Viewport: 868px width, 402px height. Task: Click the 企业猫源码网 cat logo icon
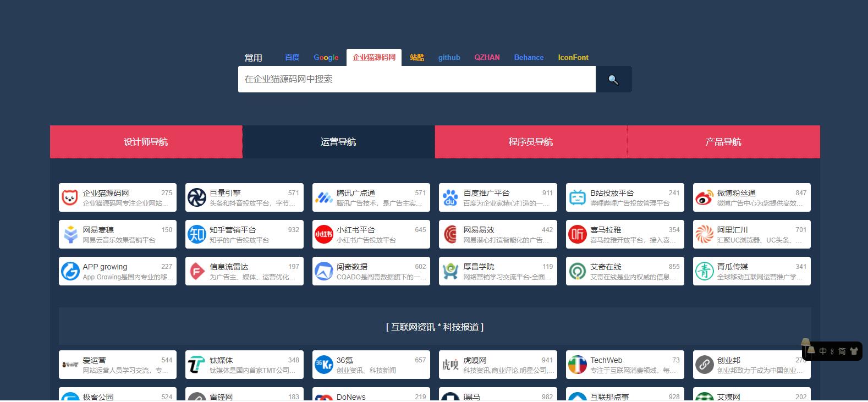point(70,197)
